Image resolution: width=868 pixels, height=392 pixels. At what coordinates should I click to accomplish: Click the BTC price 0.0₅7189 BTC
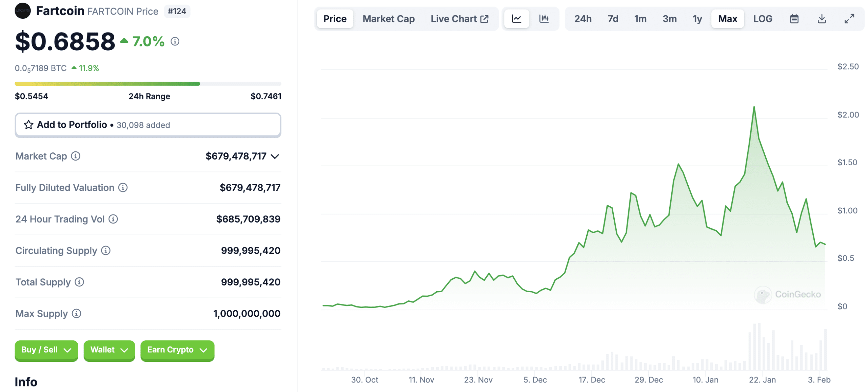click(x=41, y=68)
